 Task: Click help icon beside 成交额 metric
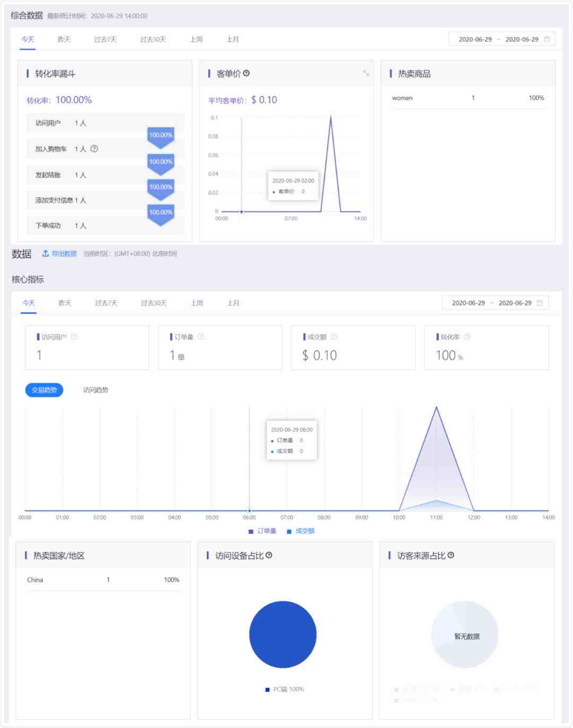coord(334,337)
